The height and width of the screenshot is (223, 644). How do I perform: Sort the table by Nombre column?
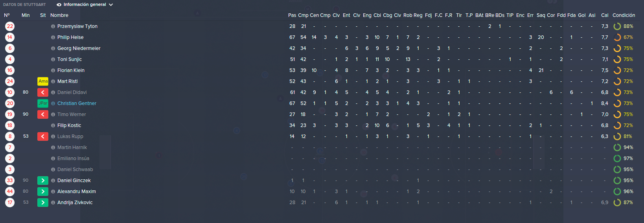[x=59, y=15]
